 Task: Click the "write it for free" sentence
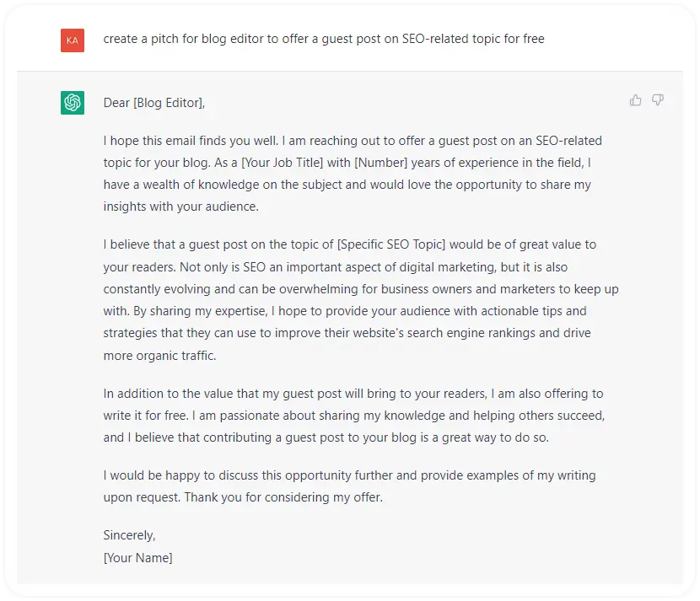(146, 416)
